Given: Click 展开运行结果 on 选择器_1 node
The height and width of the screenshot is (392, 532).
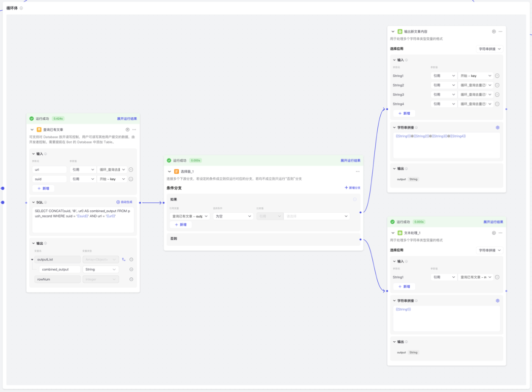Looking at the screenshot, I should tap(350, 161).
